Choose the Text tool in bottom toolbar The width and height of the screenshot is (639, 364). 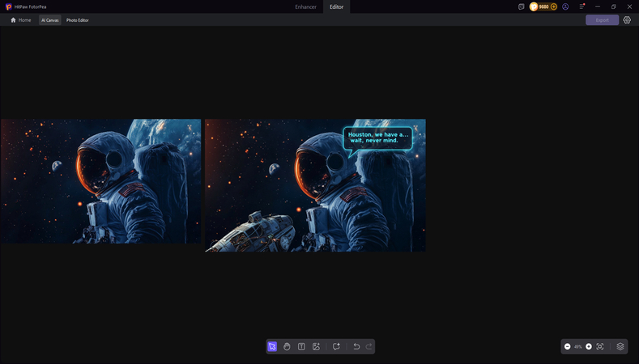[301, 346]
